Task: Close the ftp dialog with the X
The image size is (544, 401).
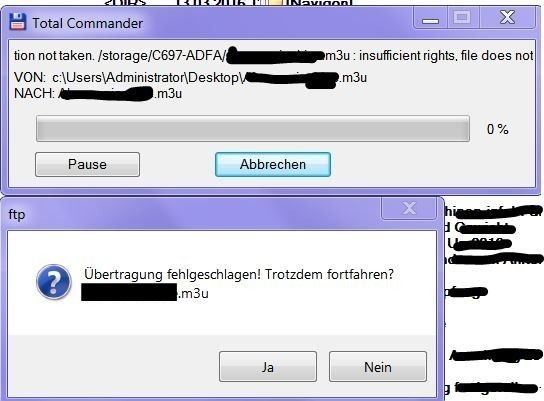Action: coord(409,208)
